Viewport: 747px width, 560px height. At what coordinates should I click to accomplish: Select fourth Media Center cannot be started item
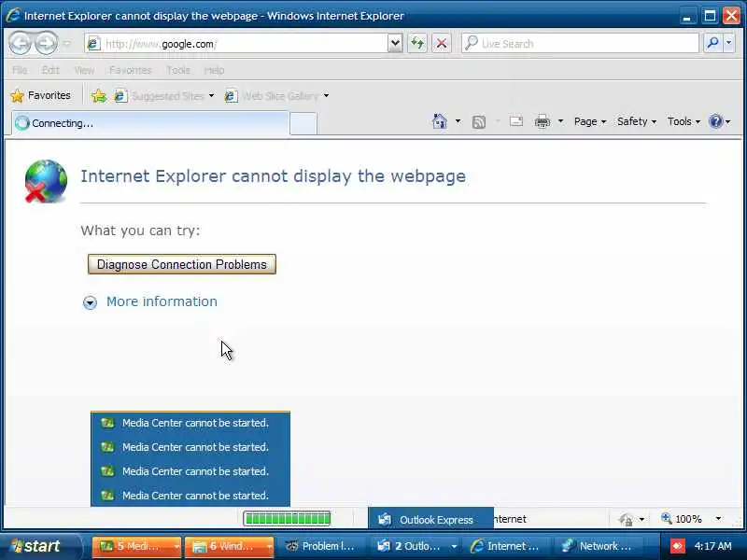pos(190,496)
